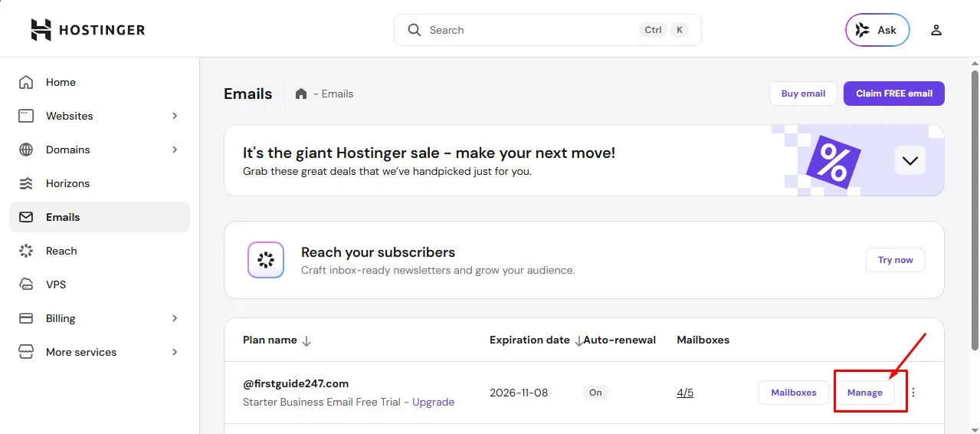Click the Domains globe icon
This screenshot has width=980, height=434.
[26, 150]
